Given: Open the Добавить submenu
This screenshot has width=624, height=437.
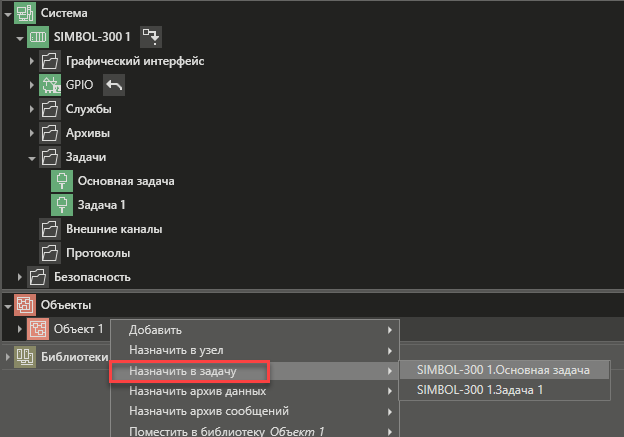Looking at the screenshot, I should pos(255,330).
